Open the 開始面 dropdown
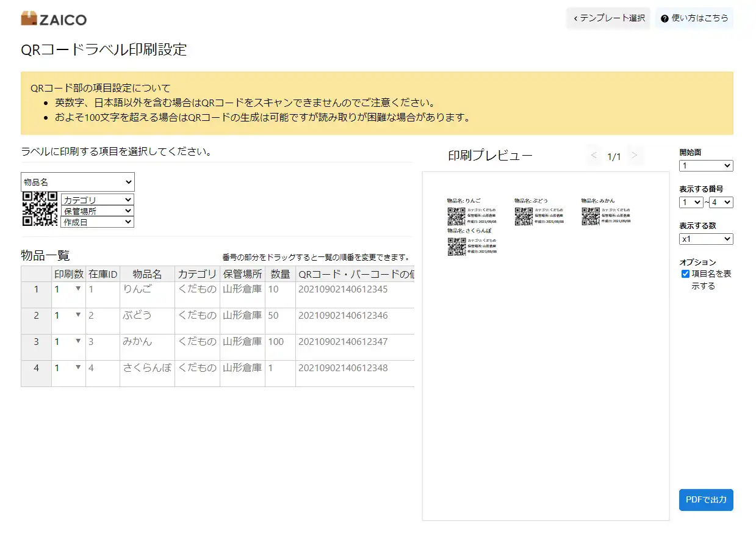 click(x=705, y=165)
